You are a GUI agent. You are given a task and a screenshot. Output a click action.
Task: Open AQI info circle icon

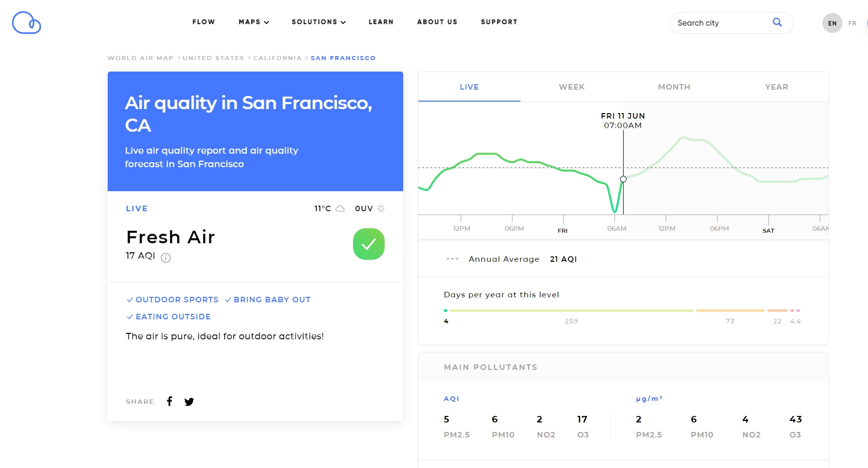pyautogui.click(x=166, y=257)
